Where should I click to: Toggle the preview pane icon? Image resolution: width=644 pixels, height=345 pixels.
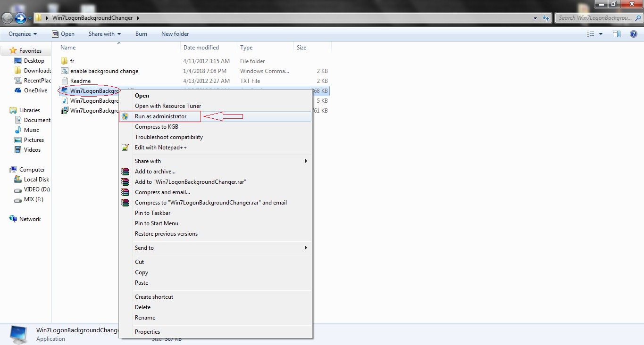[616, 34]
